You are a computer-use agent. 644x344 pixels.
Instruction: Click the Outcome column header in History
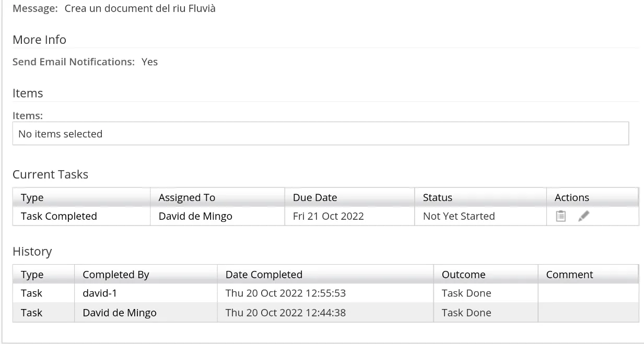[x=464, y=275]
